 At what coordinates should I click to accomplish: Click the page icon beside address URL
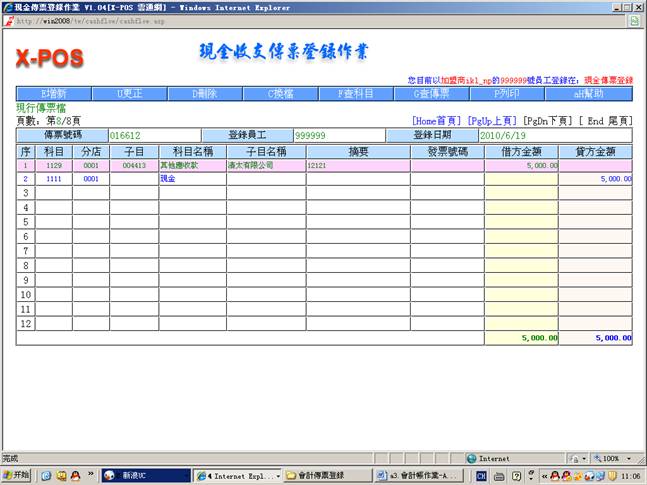(8, 20)
